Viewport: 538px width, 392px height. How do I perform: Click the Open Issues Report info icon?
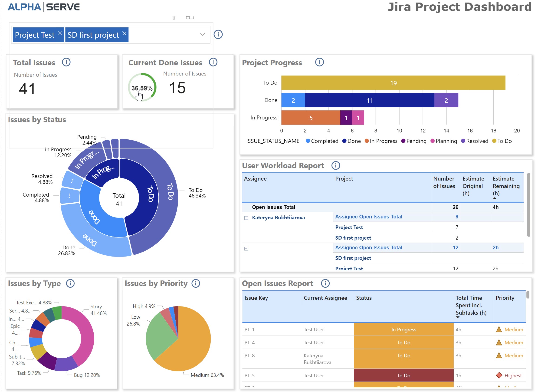tap(325, 283)
